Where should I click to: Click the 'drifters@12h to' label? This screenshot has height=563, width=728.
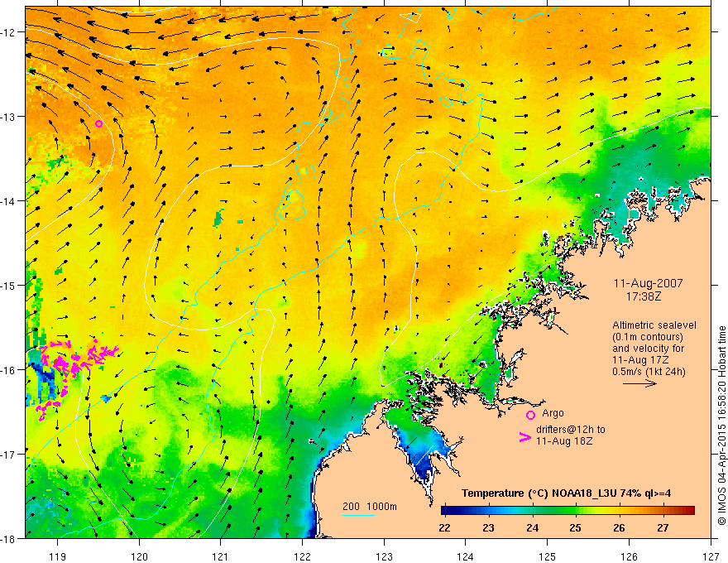click(x=571, y=430)
